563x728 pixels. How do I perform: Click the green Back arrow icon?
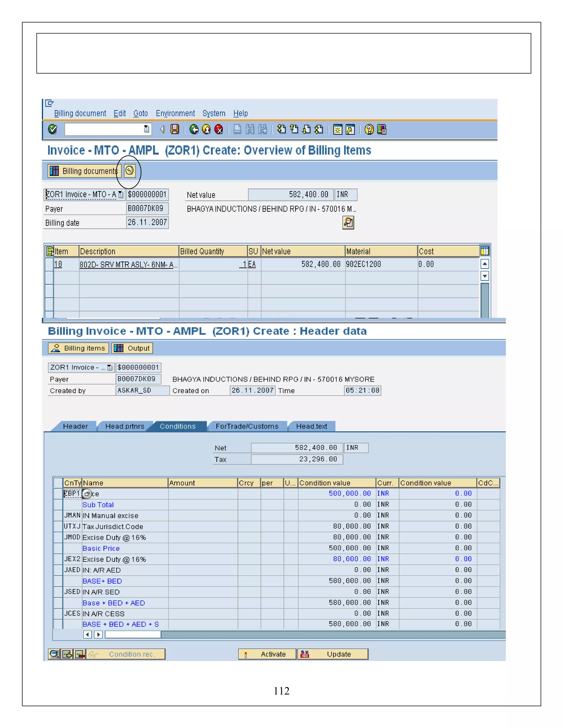coord(194,129)
